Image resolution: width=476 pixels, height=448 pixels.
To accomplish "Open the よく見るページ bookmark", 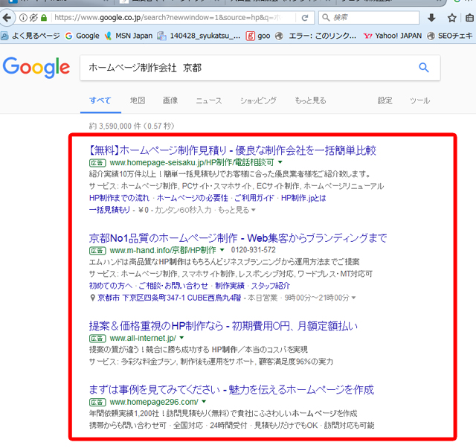I will tap(30, 36).
